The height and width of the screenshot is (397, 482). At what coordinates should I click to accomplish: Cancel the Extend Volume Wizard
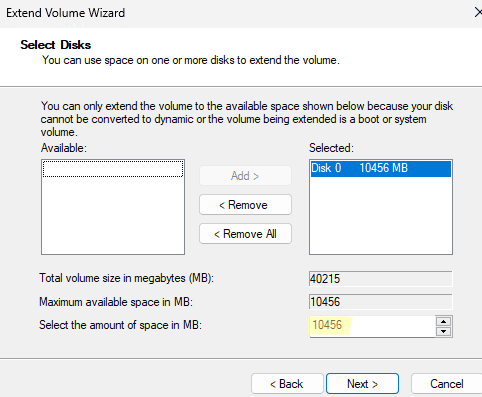pyautogui.click(x=447, y=384)
